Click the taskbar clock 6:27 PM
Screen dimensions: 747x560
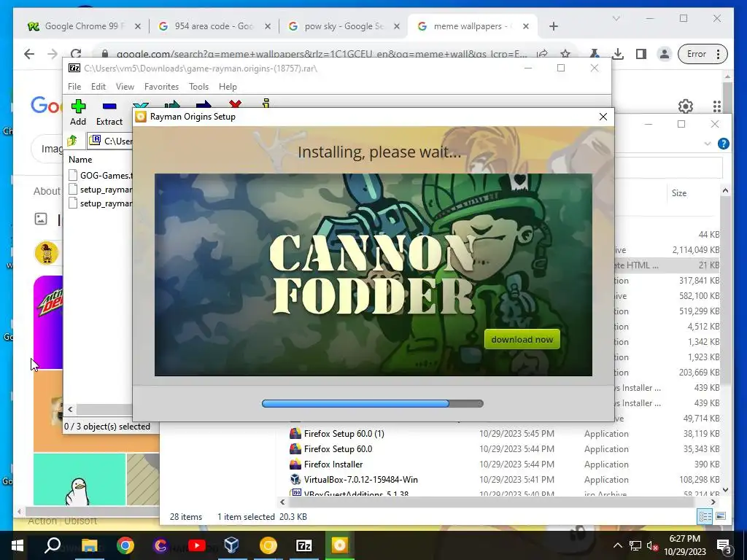click(684, 539)
